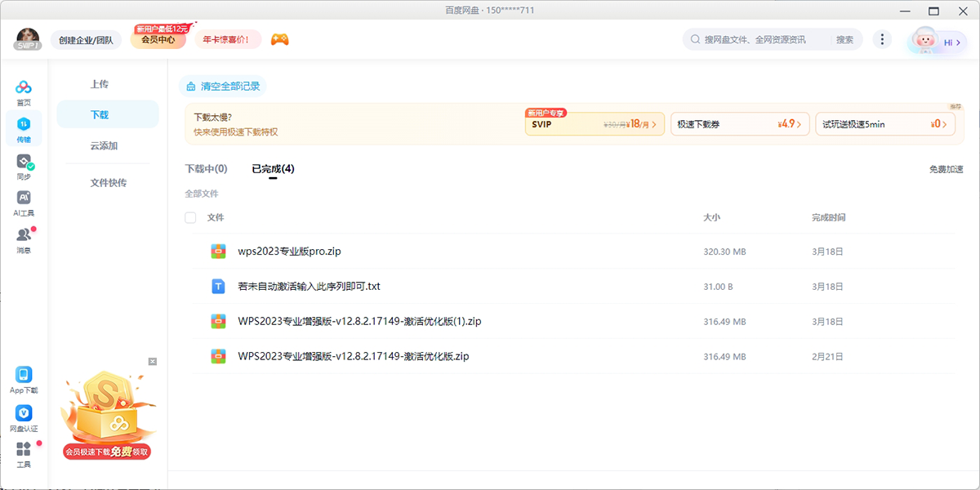Viewport: 980px width, 490px height.
Task: Open the 会员中心 button
Action: (x=158, y=38)
